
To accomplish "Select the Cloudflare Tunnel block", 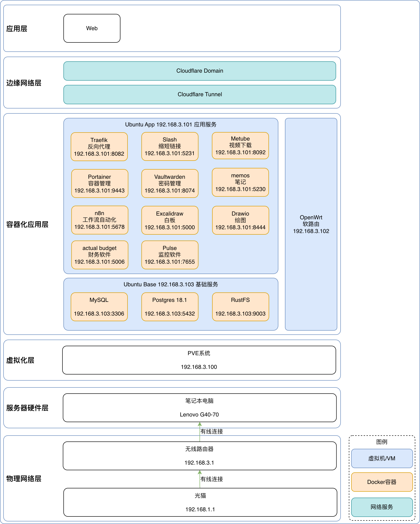I will pos(199,95).
